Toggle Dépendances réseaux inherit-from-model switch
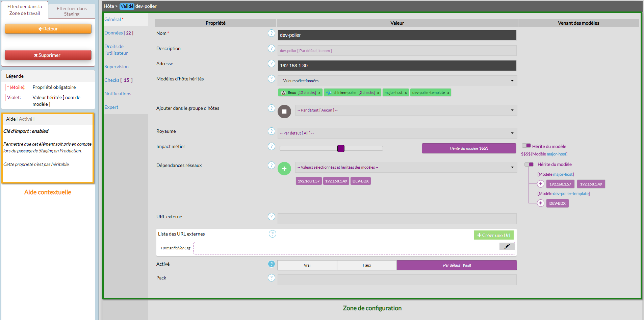The image size is (644, 320). (529, 164)
